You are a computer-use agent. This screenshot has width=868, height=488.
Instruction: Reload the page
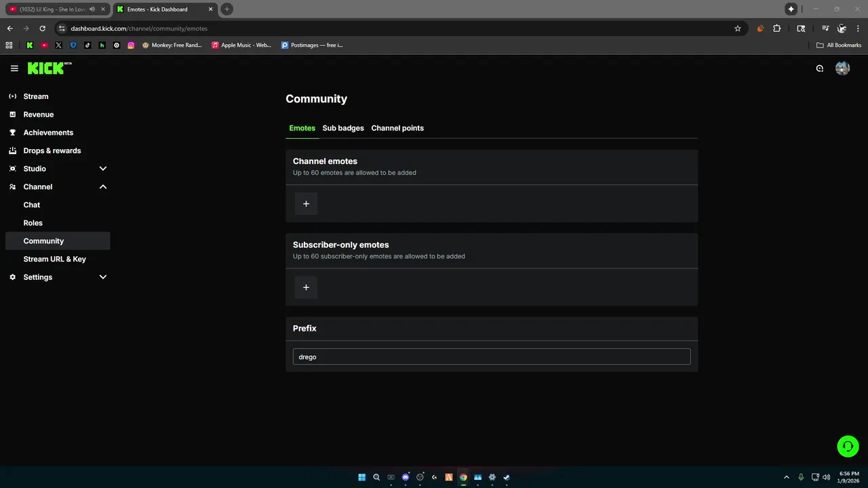(x=42, y=28)
